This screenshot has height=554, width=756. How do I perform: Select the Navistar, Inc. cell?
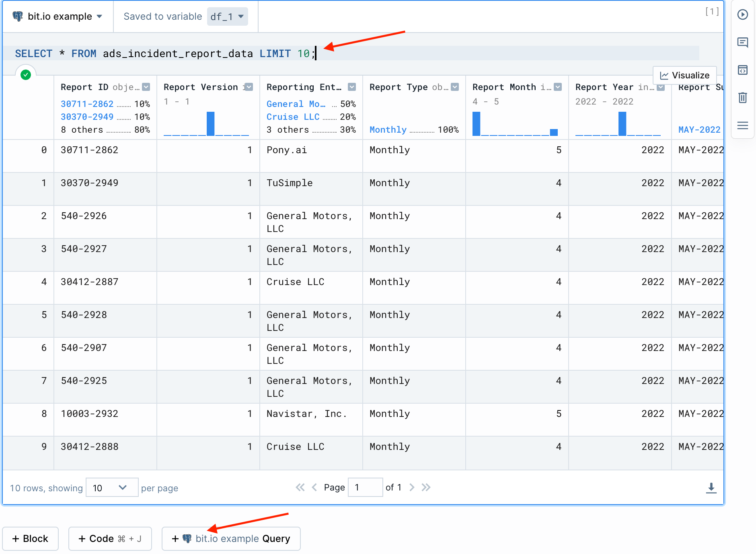311,420
